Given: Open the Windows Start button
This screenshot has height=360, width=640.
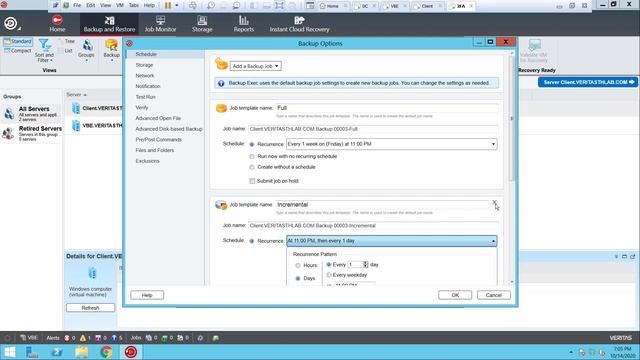Looking at the screenshot, I should pyautogui.click(x=9, y=352).
